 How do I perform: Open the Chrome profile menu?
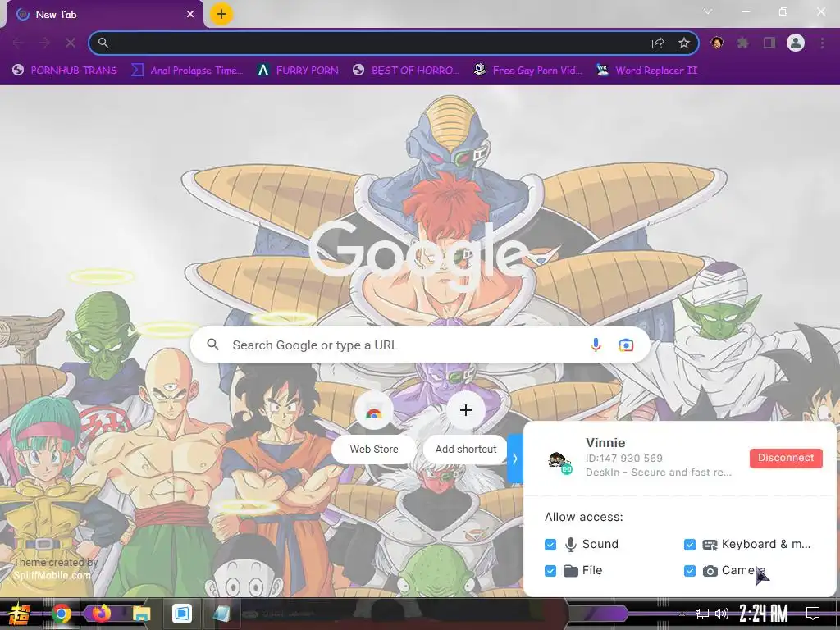(796, 43)
